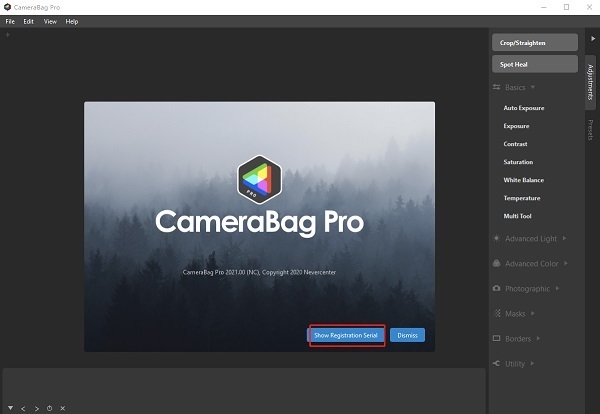Collapse the right panel with arrow icon
Image resolution: width=600 pixels, height=414 pixels.
[x=593, y=38]
